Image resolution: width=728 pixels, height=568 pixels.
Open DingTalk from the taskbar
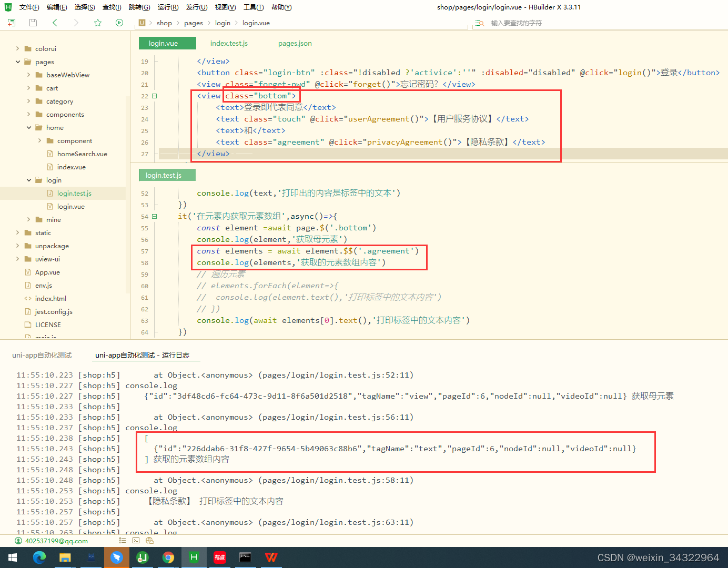(x=117, y=557)
